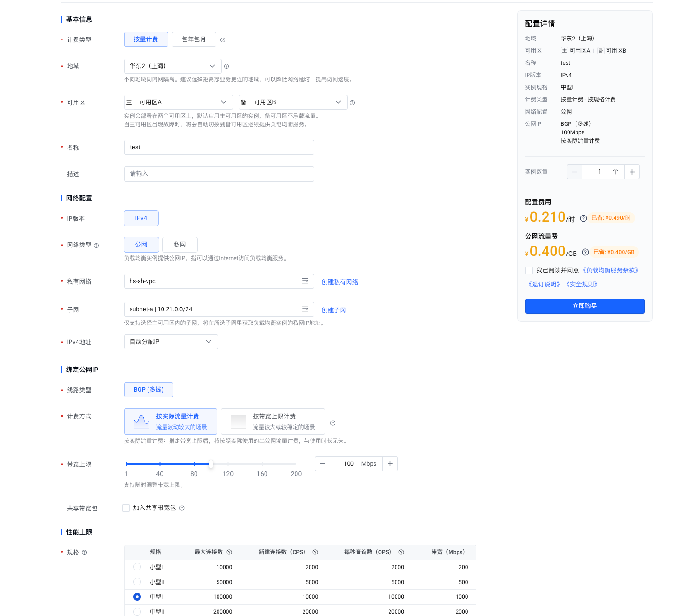Open the 自动分配IP dropdown
The height and width of the screenshot is (616, 685).
[171, 342]
